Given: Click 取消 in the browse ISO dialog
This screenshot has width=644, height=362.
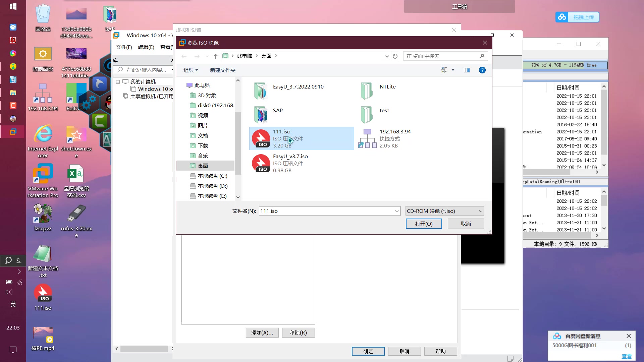Looking at the screenshot, I should [x=466, y=224].
